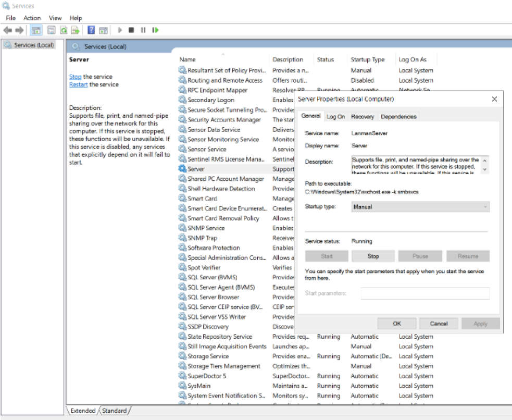Select the SNMP Trap service row
The height and width of the screenshot is (420, 512).
tap(203, 238)
